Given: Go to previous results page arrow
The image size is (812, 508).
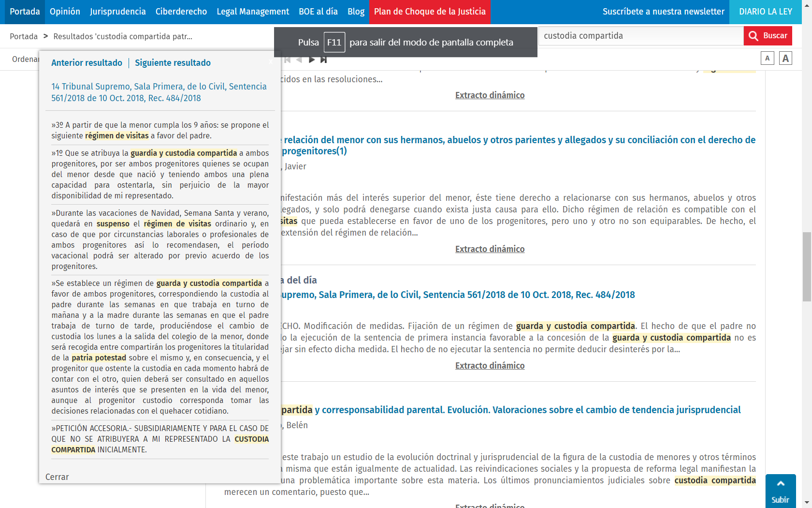Looking at the screenshot, I should (x=299, y=60).
